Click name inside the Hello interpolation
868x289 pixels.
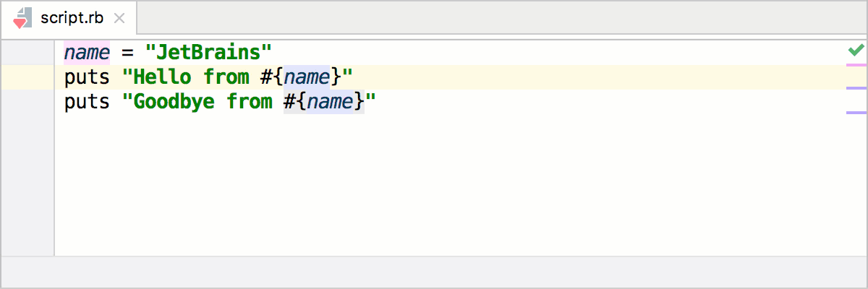coord(307,77)
